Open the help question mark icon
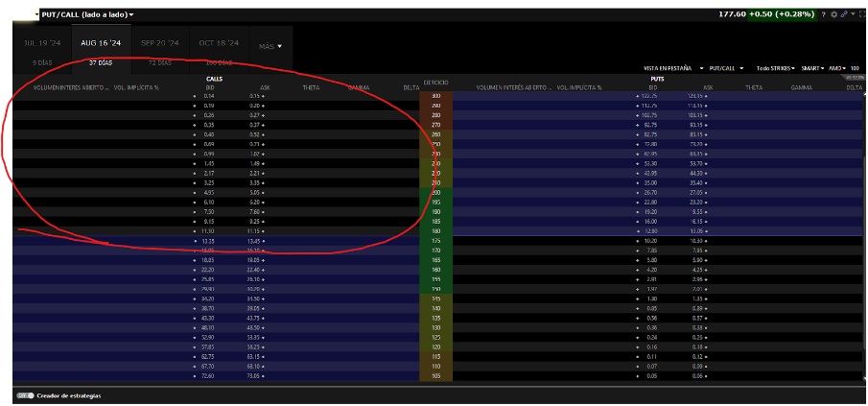The image size is (868, 406). tap(824, 14)
